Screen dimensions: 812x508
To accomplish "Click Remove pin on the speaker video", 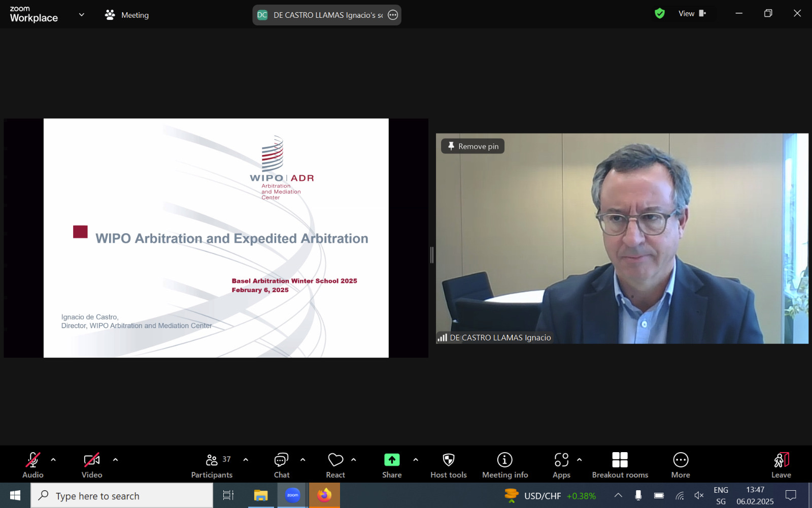I will point(473,146).
